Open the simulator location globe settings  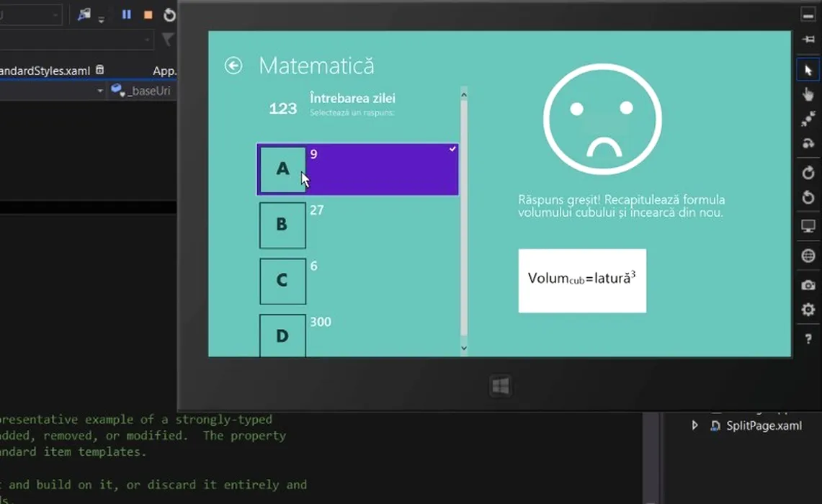[x=808, y=256]
